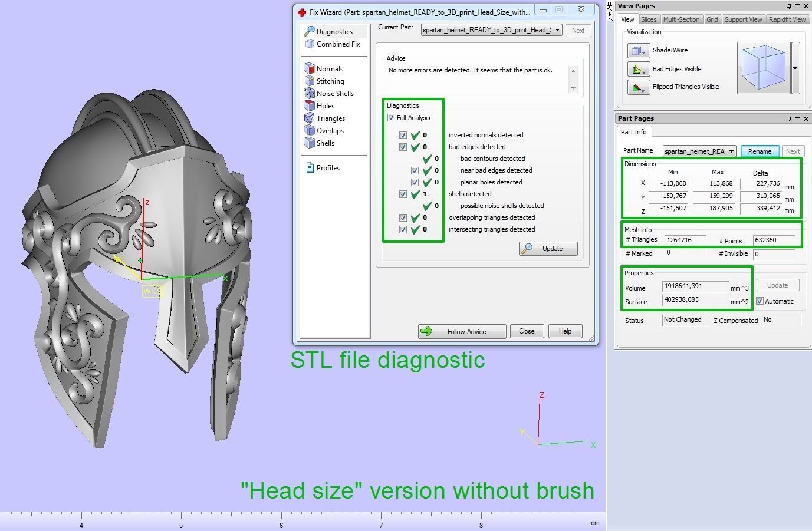Screen dimensions: 812x531
Task: Open the Profiles page
Action: coord(323,168)
